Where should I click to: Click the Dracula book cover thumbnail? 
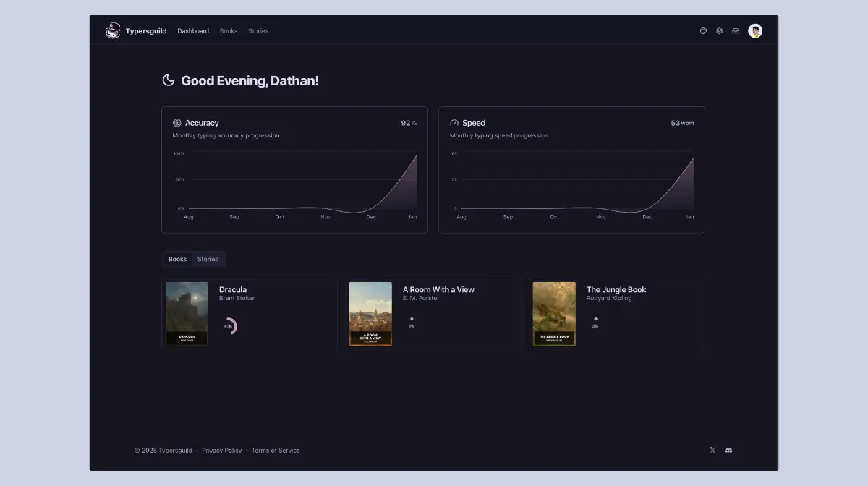(187, 313)
